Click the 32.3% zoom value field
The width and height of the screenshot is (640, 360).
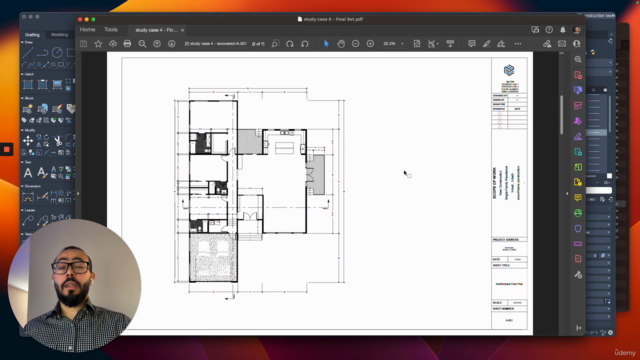point(389,44)
